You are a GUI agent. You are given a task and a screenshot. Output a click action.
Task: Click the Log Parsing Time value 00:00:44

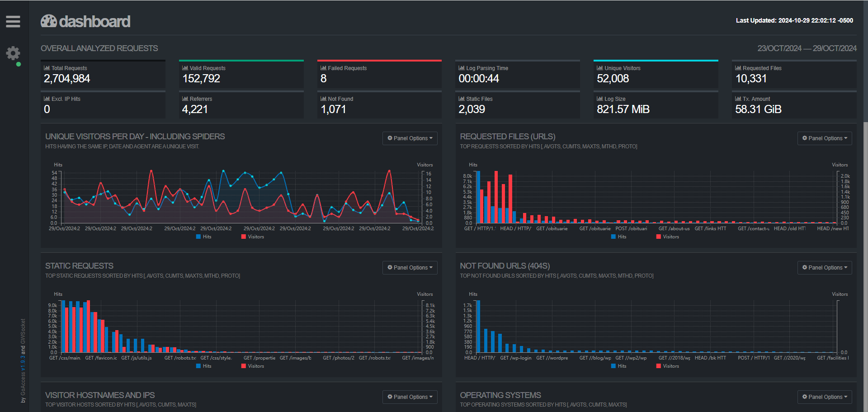tap(479, 79)
